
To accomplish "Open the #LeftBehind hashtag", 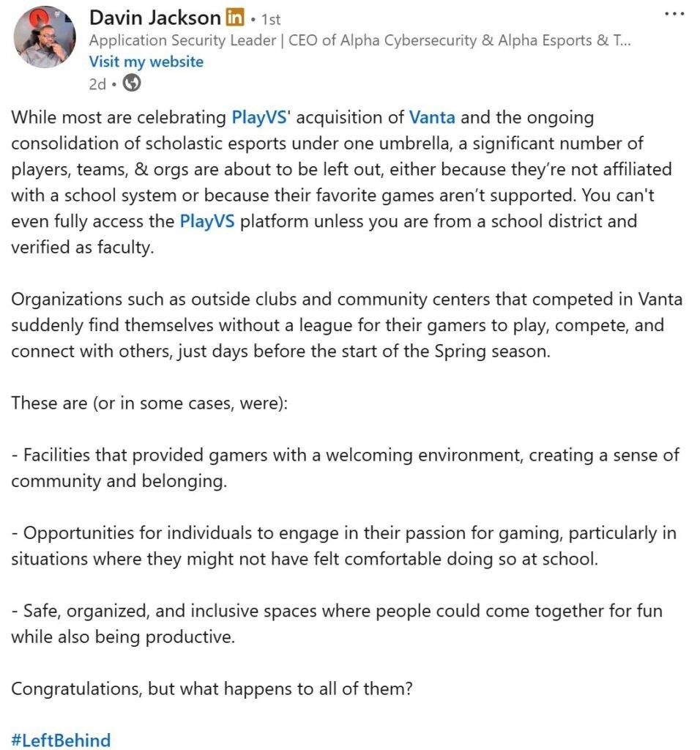I will [61, 740].
